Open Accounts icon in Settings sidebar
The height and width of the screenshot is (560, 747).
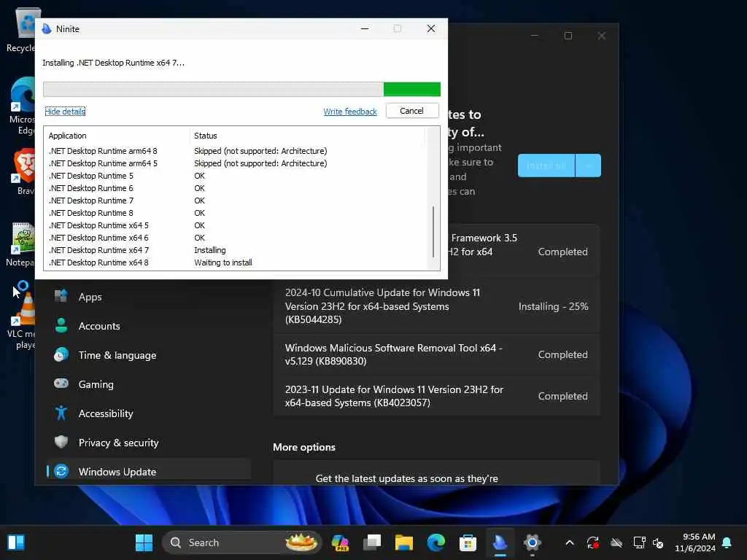[61, 325]
